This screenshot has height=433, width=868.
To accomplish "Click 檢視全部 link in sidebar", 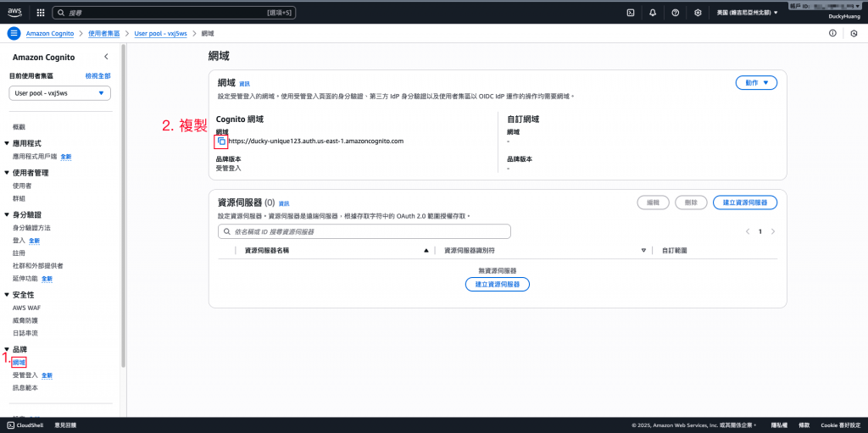I will [x=98, y=76].
